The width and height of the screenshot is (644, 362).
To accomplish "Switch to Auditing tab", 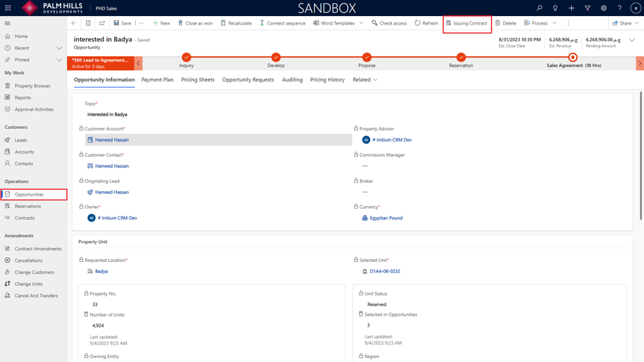I will 292,80.
